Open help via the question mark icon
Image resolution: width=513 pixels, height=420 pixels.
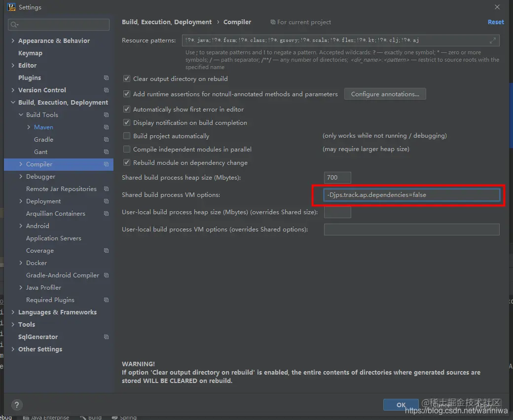coord(17,405)
